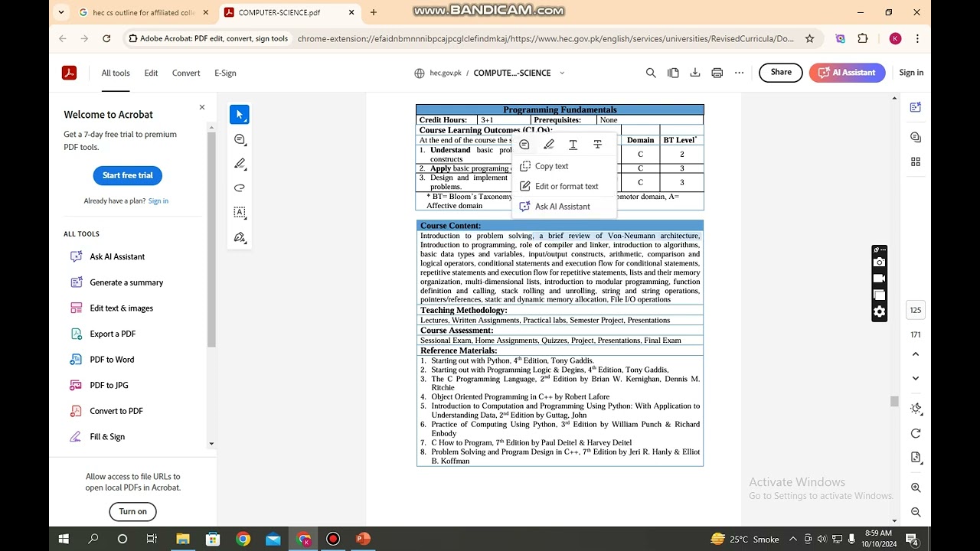Screen dimensions: 980x551
Task: Rotate the page view
Action: (916, 433)
